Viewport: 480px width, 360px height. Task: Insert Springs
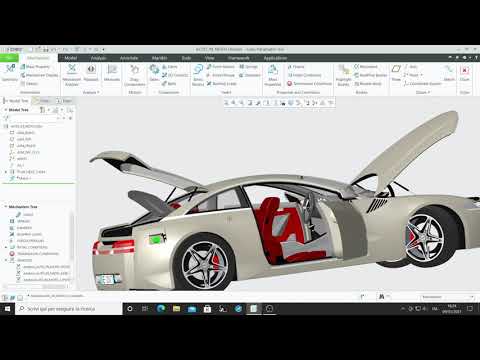[249, 67]
